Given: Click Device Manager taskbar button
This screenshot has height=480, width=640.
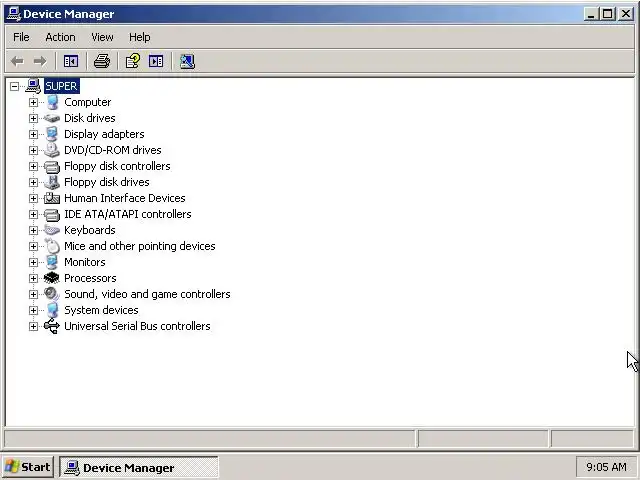Looking at the screenshot, I should pos(139,467).
